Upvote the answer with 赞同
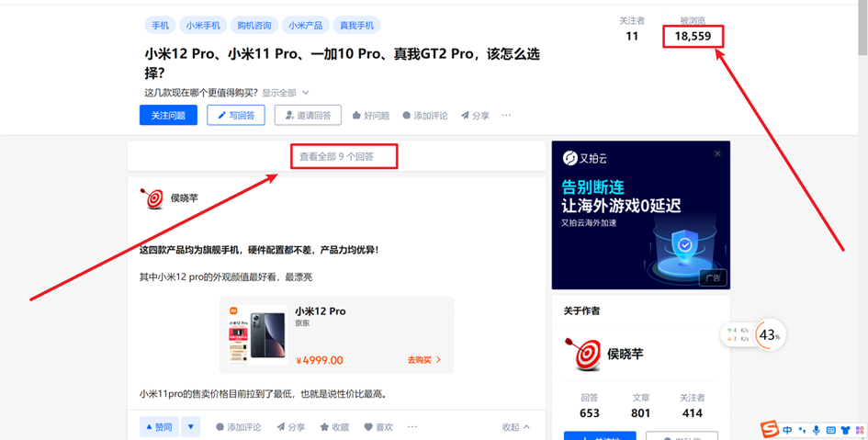This screenshot has height=440, width=868. point(159,427)
